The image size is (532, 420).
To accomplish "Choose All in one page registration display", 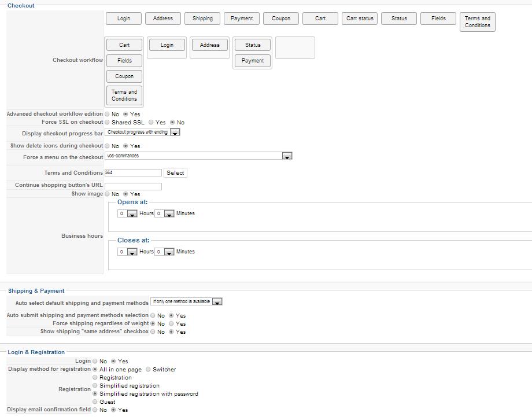I will tap(95, 370).
